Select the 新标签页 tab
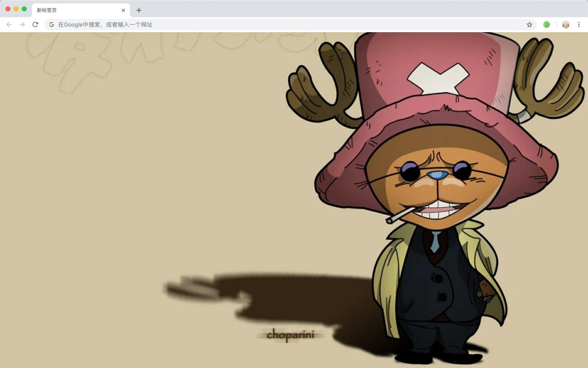588x368 pixels. 81,10
